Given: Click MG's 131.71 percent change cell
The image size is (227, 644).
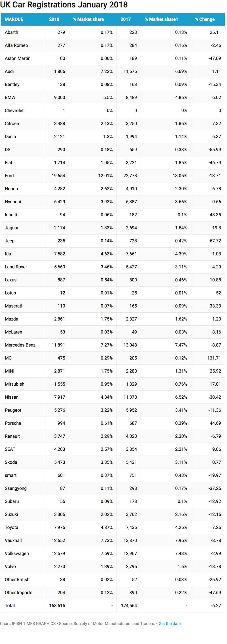Looking at the screenshot, I should tap(214, 358).
